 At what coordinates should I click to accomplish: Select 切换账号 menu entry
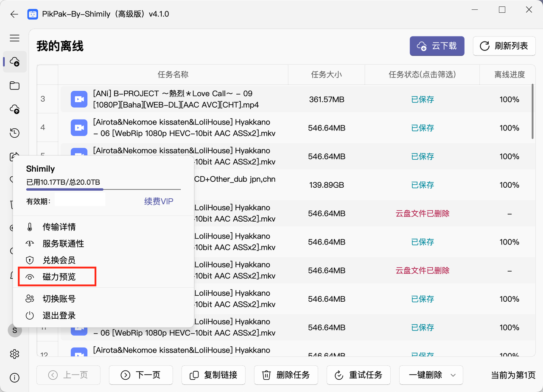pyautogui.click(x=59, y=299)
